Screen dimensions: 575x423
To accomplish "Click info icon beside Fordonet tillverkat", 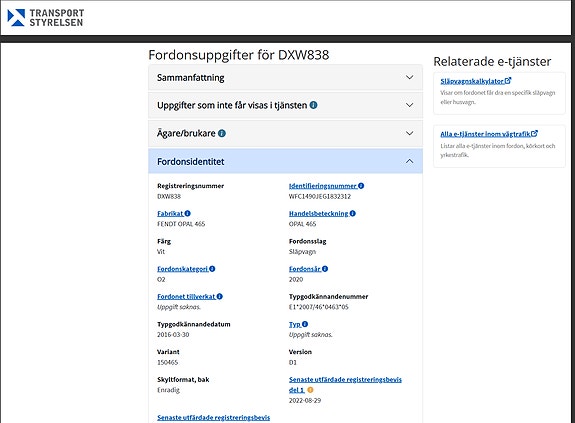I will coord(220,296).
